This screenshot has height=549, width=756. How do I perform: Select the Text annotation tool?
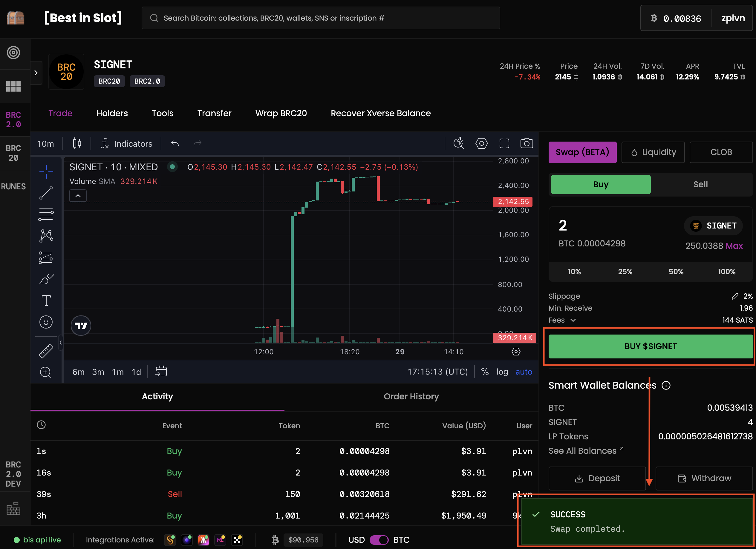tap(46, 300)
